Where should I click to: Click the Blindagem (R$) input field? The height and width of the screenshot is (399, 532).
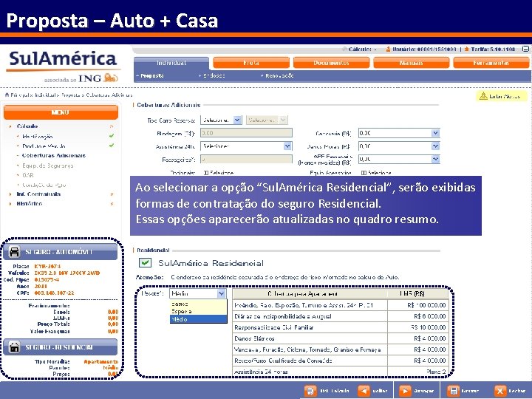tap(246, 133)
